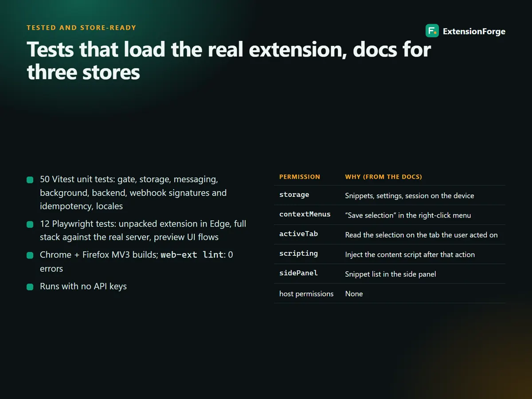Click the 'WHY (FROM THE DOCS)' column header
The height and width of the screenshot is (399, 532).
(x=383, y=177)
